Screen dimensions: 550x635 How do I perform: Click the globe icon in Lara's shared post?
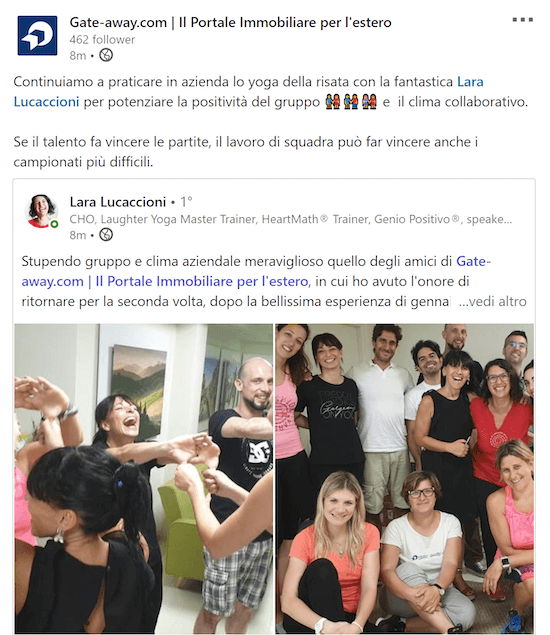pyautogui.click(x=106, y=235)
